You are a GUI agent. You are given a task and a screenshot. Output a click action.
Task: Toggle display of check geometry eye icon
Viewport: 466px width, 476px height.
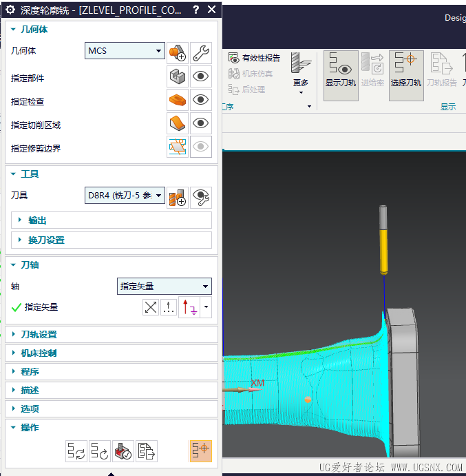click(201, 100)
